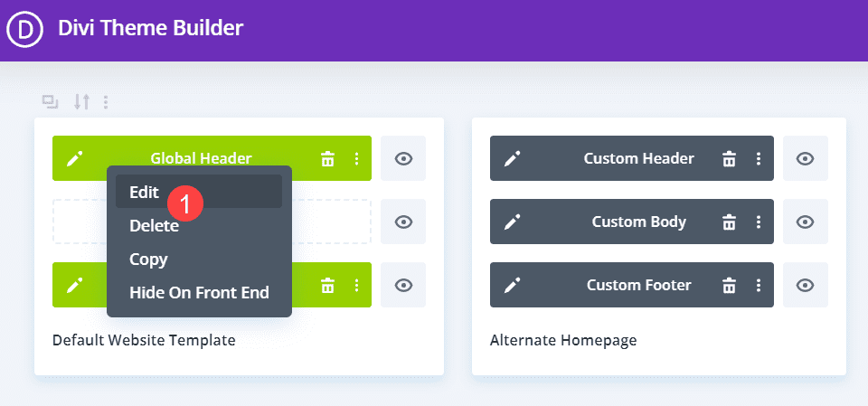Choose Hide On Front End option
This screenshot has width=868, height=406.
click(x=199, y=292)
